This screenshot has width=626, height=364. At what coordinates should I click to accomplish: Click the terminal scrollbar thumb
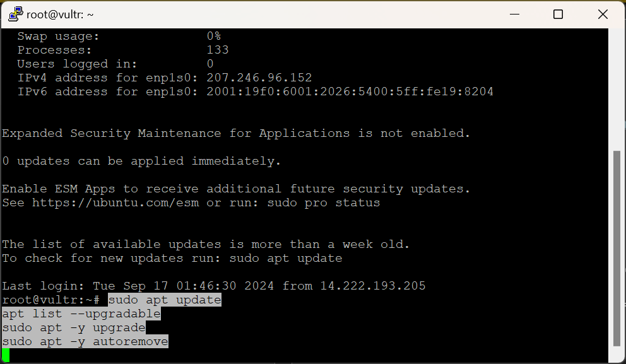(618, 249)
